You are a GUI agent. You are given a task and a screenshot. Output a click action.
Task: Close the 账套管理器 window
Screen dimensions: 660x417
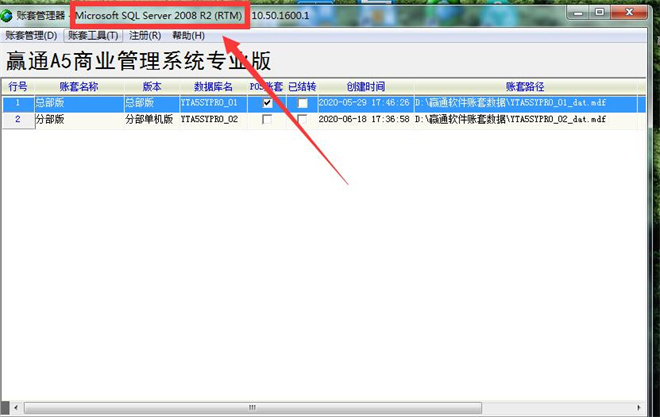(x=629, y=13)
